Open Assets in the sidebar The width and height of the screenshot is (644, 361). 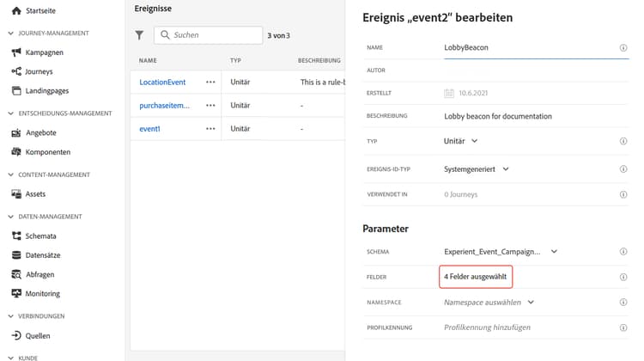35,194
